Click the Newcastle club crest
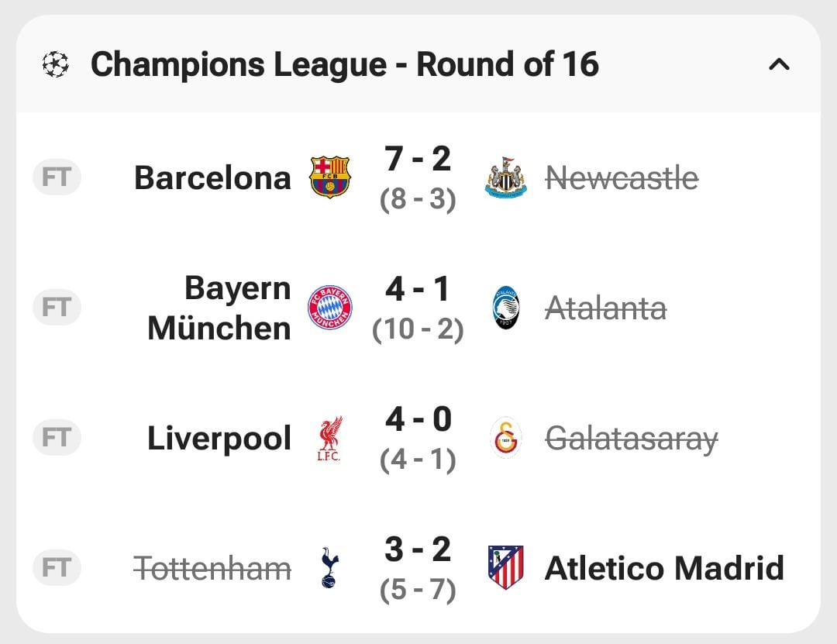 [x=506, y=177]
